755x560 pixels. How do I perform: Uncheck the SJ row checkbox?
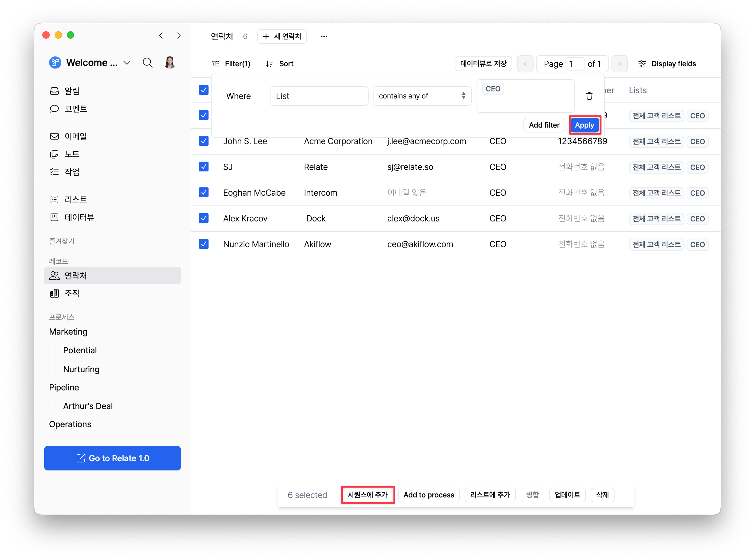click(x=204, y=167)
